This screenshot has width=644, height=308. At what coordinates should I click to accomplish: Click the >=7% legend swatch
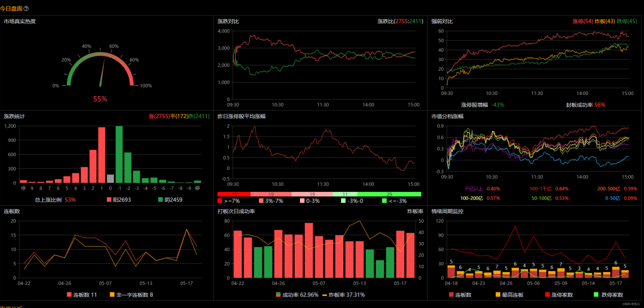coord(220,201)
